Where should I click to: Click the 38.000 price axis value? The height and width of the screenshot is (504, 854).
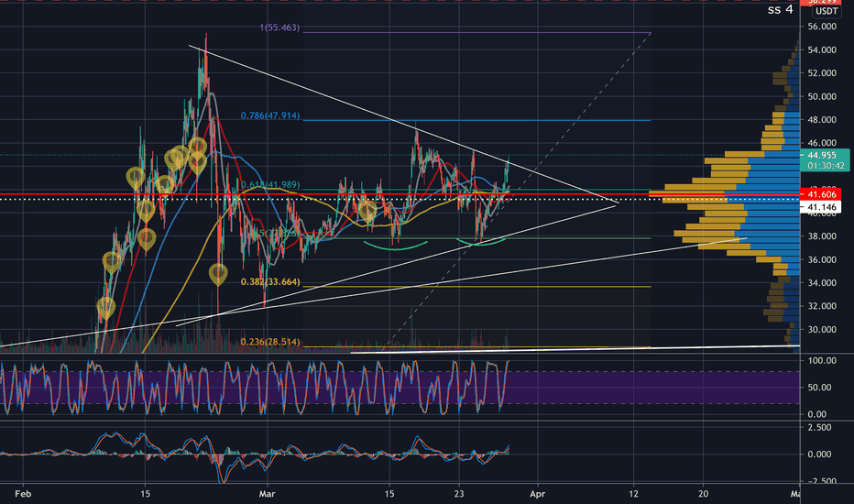822,236
